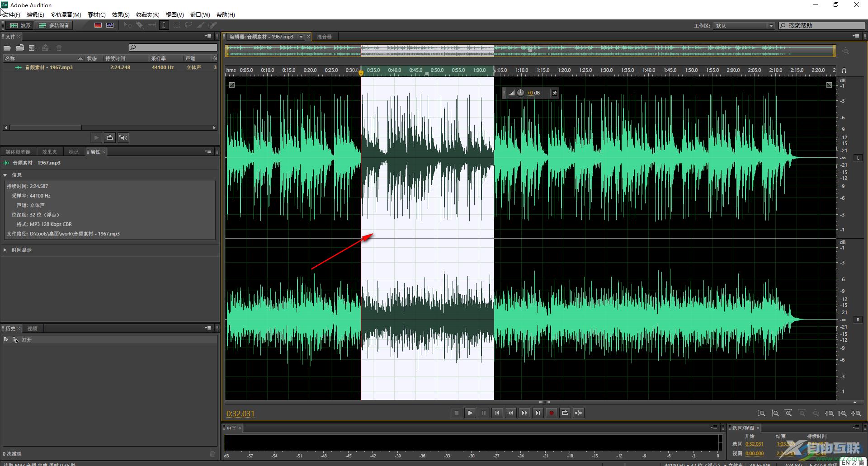Click the headphone icon beside timeline ruler
The width and height of the screenshot is (868, 466).
coord(844,71)
